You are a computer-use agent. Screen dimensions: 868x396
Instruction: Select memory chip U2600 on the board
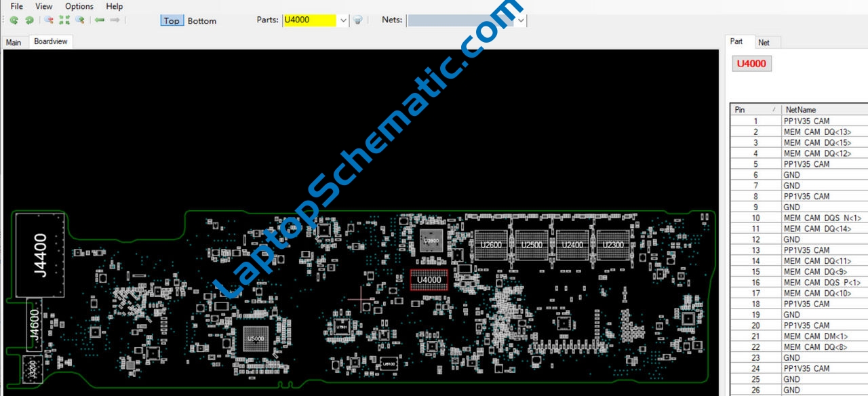click(490, 244)
